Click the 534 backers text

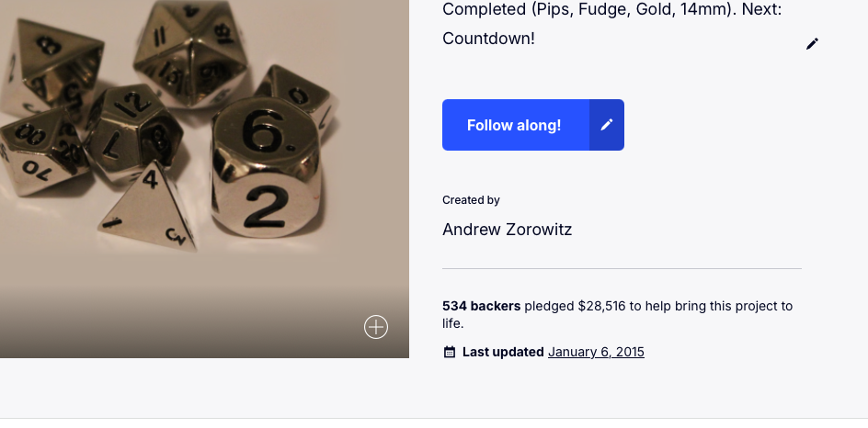481,306
